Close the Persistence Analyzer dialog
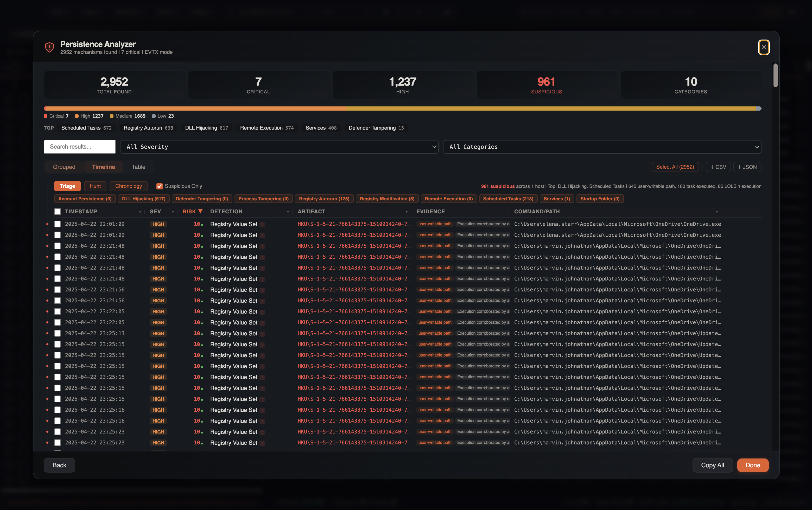812x510 pixels. pos(764,47)
